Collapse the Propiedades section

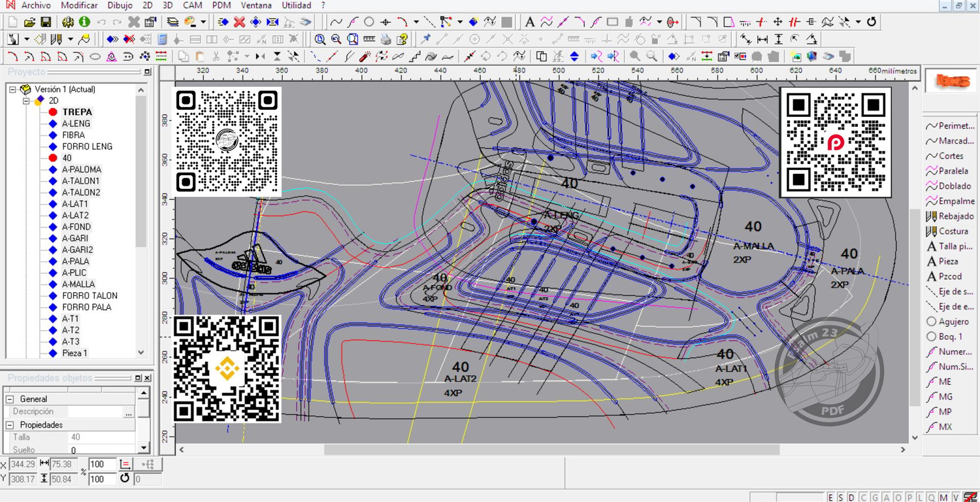point(10,425)
